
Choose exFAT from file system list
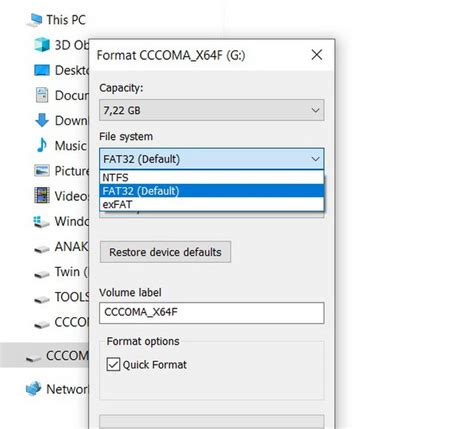212,204
